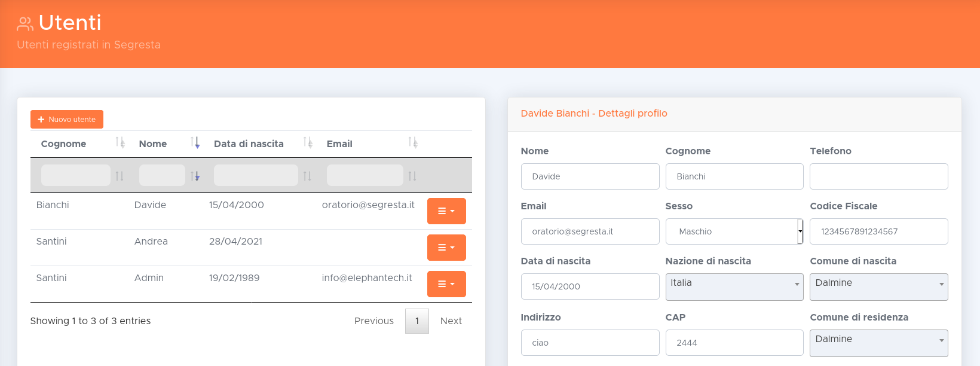Screen dimensions: 980x366
Task: Click sort icon beside Data di nascita header
Action: coord(308,143)
